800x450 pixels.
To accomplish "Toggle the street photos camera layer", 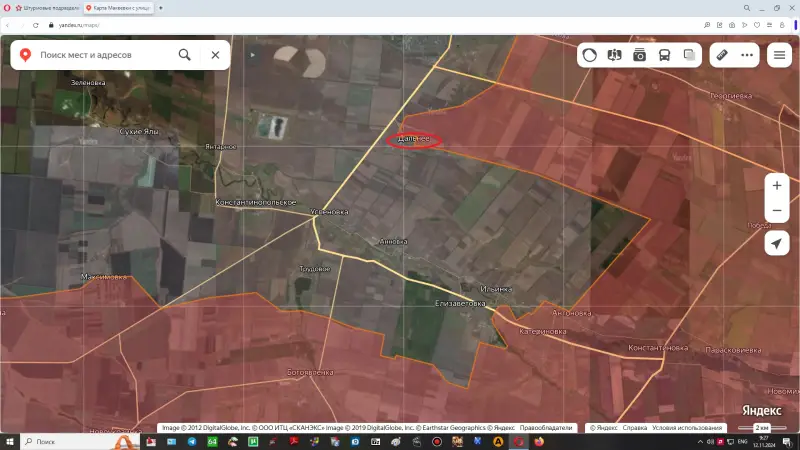I will [x=639, y=55].
